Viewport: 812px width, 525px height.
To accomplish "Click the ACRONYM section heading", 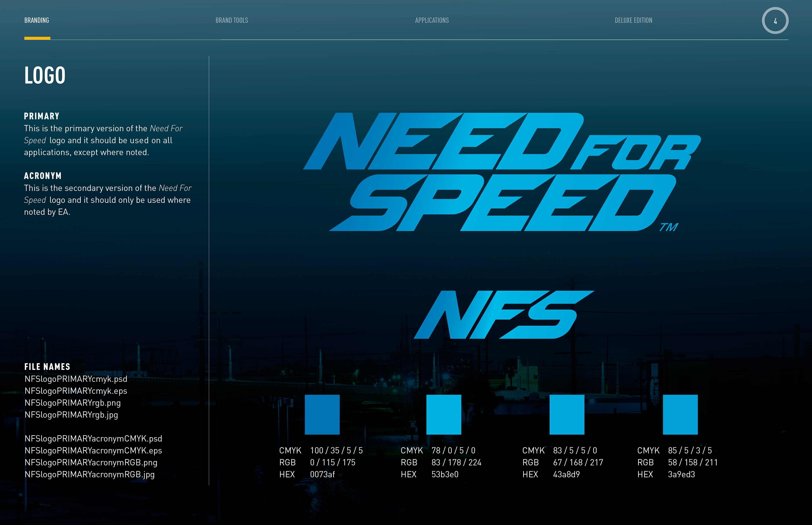I will [43, 176].
